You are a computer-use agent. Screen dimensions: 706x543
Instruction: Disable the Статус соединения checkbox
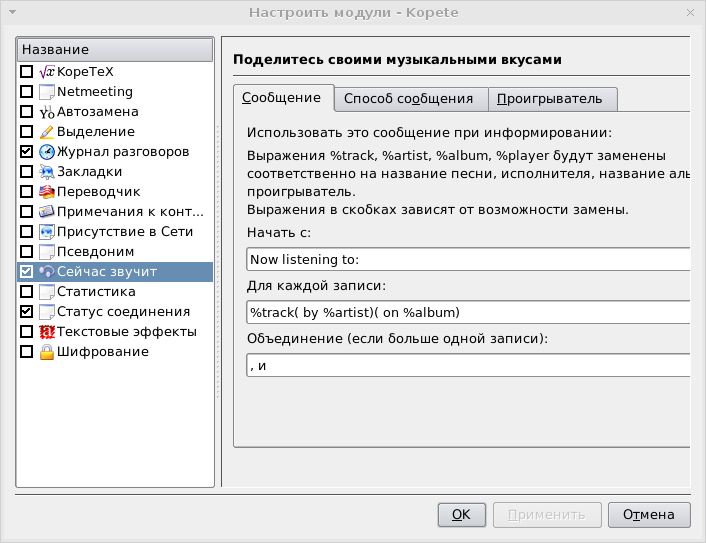pos(27,312)
